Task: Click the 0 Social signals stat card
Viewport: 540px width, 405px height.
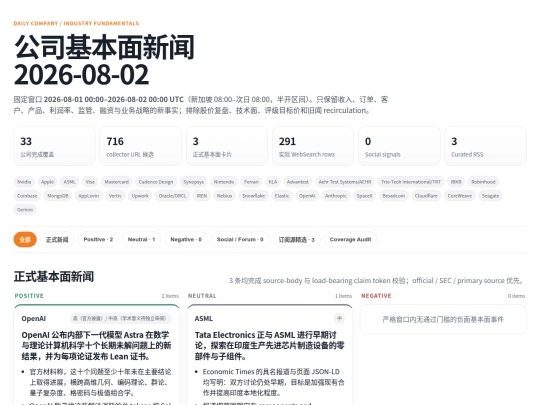Action: tap(399, 146)
